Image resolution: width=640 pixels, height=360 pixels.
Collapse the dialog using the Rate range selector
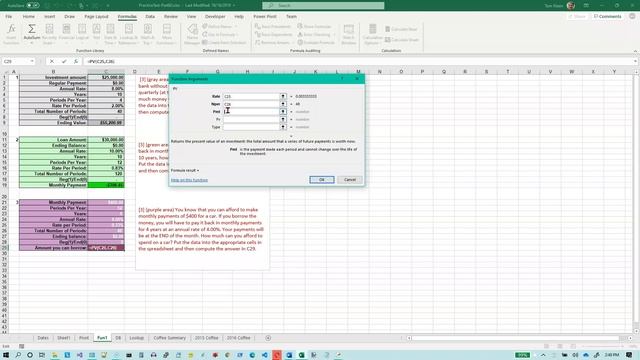click(282, 96)
